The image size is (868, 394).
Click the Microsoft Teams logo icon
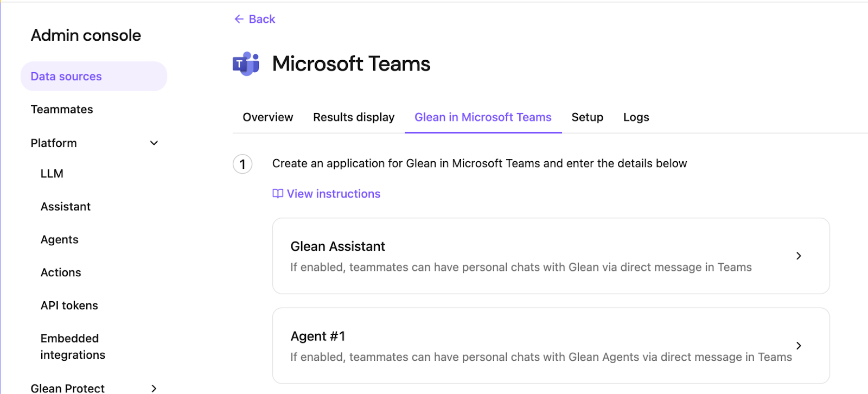[x=246, y=64]
